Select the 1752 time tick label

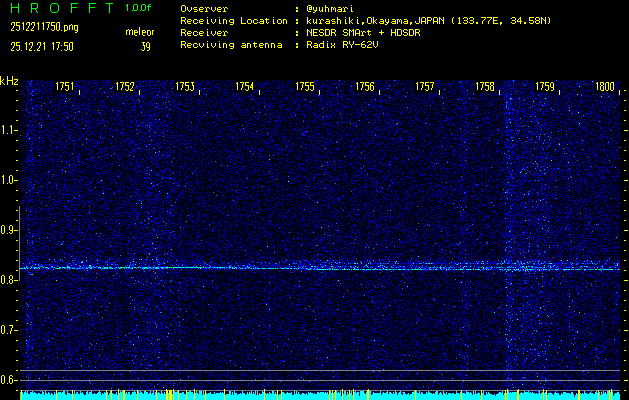pos(125,87)
